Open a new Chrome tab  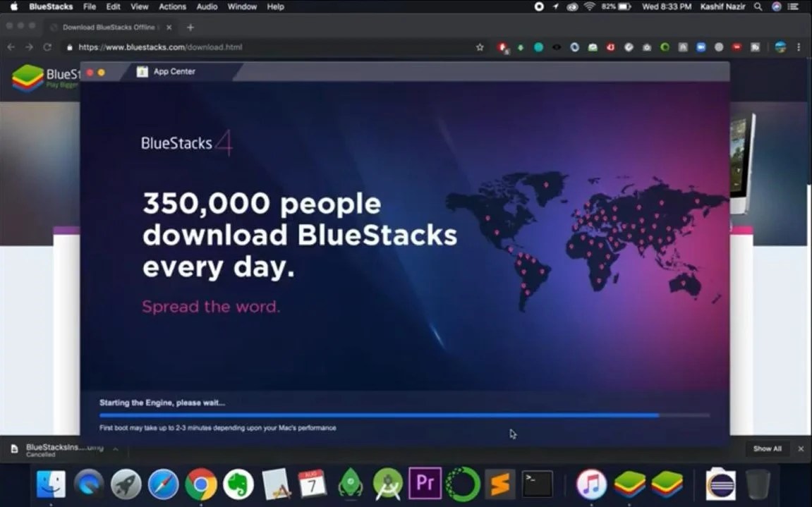pyautogui.click(x=190, y=27)
